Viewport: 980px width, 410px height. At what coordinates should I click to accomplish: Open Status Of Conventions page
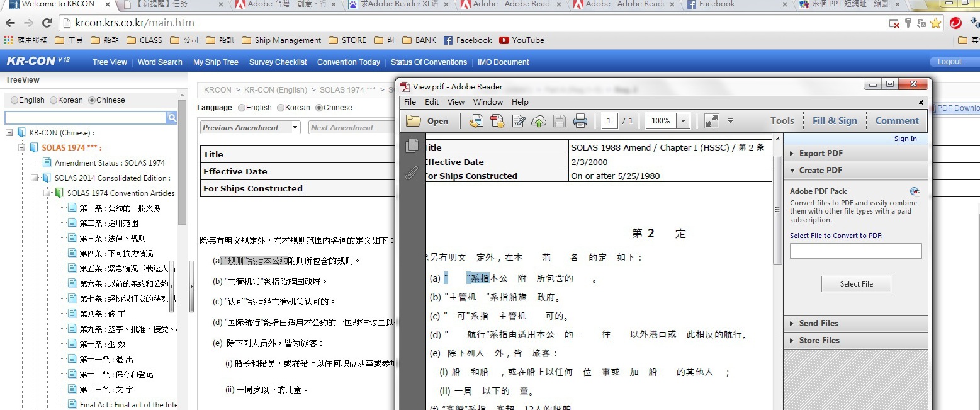click(429, 62)
